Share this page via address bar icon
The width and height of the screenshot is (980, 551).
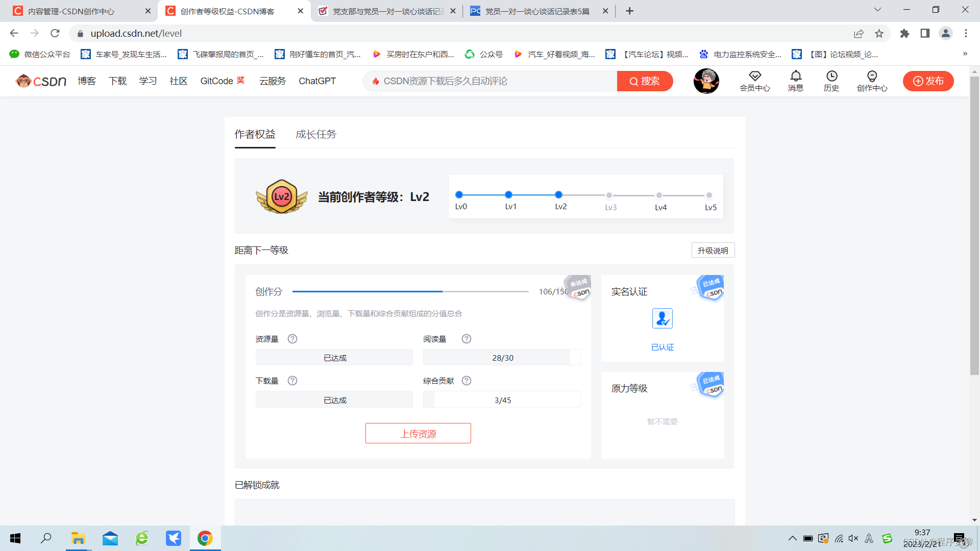pyautogui.click(x=859, y=33)
